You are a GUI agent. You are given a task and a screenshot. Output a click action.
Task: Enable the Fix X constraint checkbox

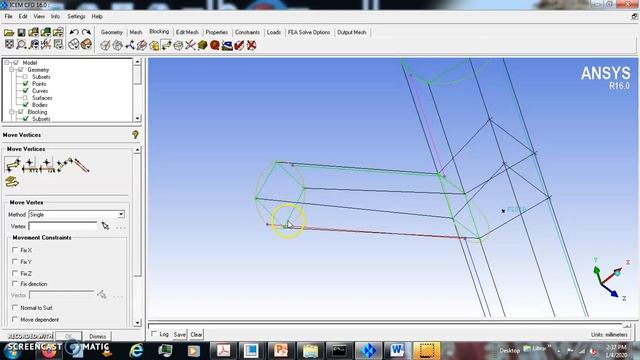point(15,250)
